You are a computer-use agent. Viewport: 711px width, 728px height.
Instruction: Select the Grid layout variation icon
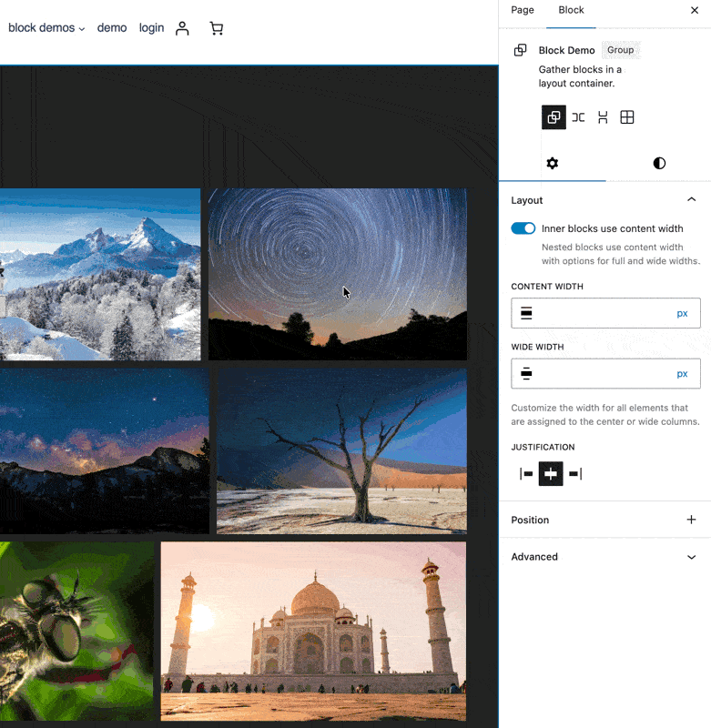click(x=627, y=117)
